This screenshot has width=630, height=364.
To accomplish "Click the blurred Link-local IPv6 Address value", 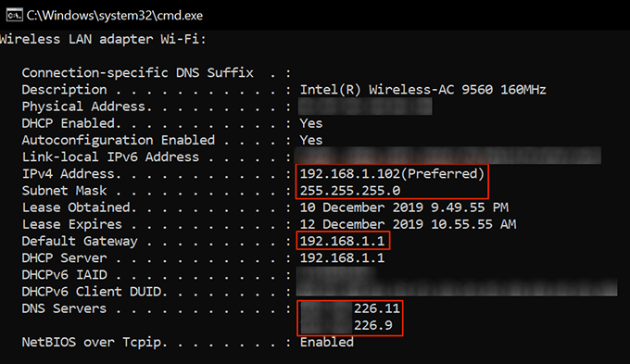I will point(448,156).
